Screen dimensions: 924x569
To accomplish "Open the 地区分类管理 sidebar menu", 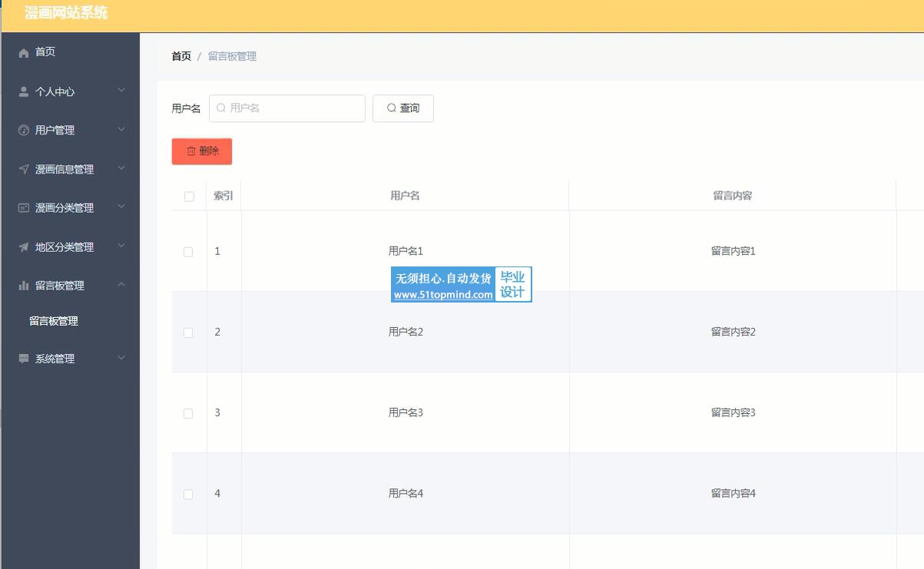I will 70,247.
